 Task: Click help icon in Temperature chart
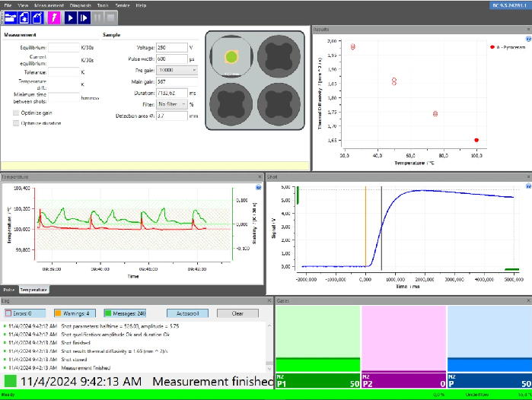coord(258,187)
